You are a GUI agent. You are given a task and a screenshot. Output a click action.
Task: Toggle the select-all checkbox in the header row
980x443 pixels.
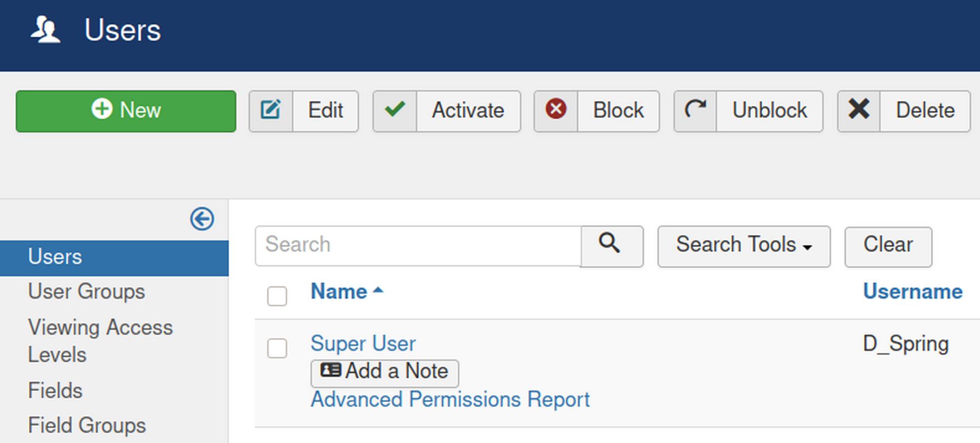[277, 296]
